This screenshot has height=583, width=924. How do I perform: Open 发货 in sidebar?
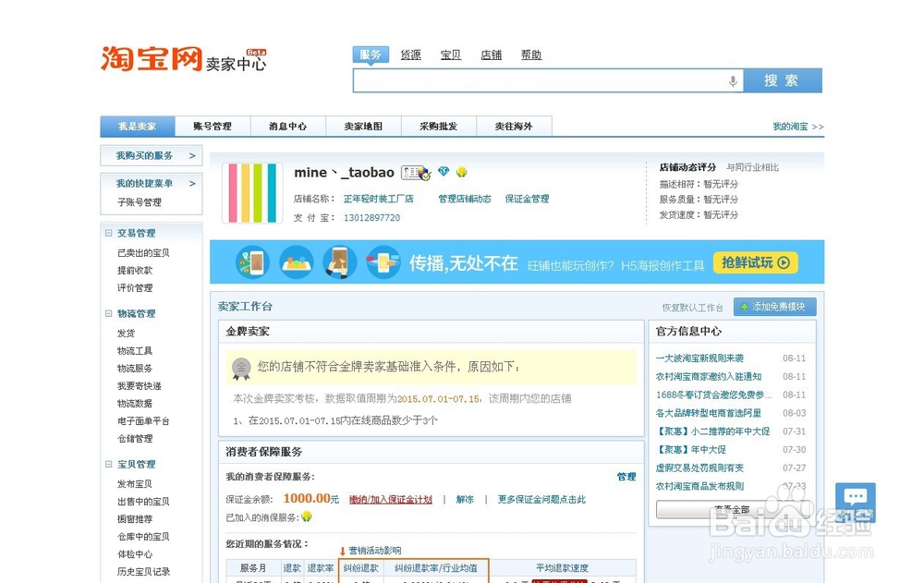pos(126,333)
